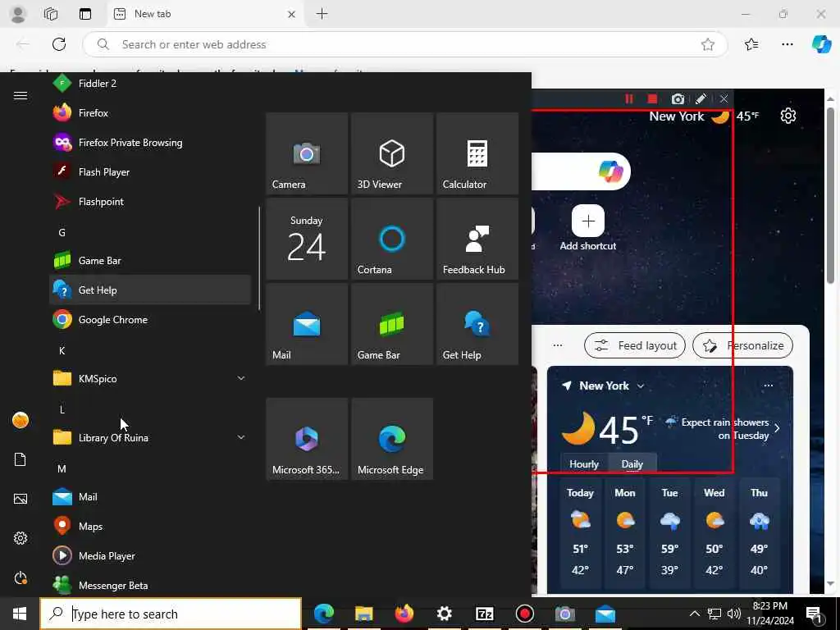This screenshot has height=630, width=840.
Task: Select the New tab browser tab
Action: [x=205, y=14]
